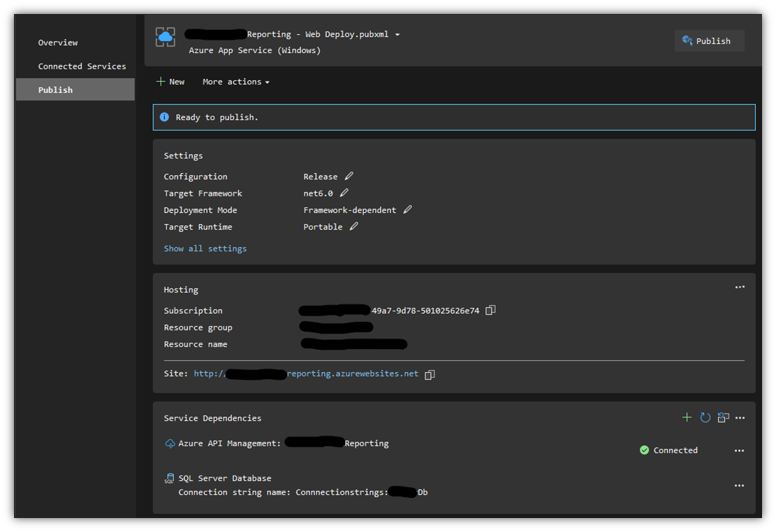
Task: Refresh the Service Dependencies list
Action: tap(705, 418)
